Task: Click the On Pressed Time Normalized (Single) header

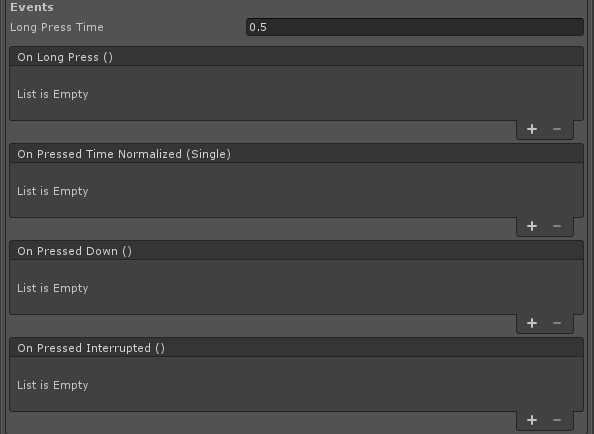Action: pyautogui.click(x=296, y=154)
